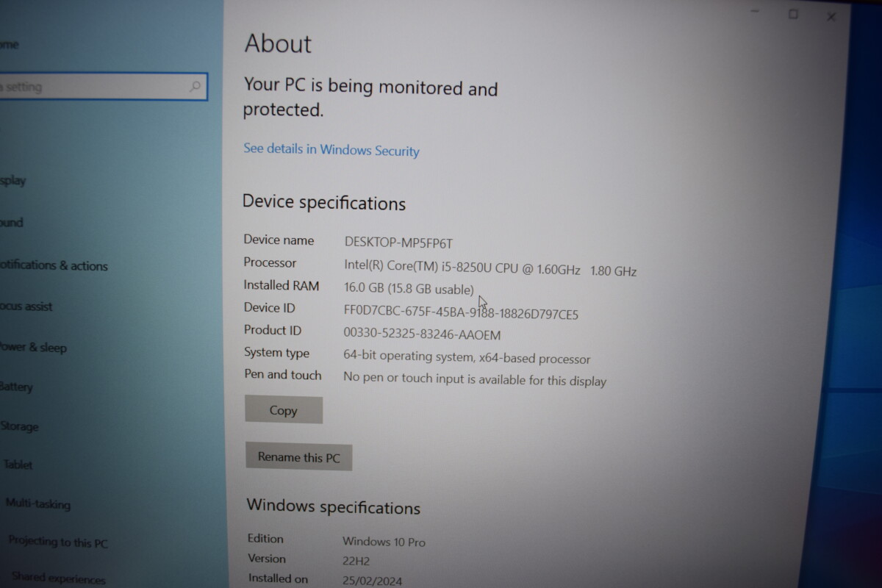Click the search magnifier icon in settings box
Screen dimensions: 882x588
point(195,87)
